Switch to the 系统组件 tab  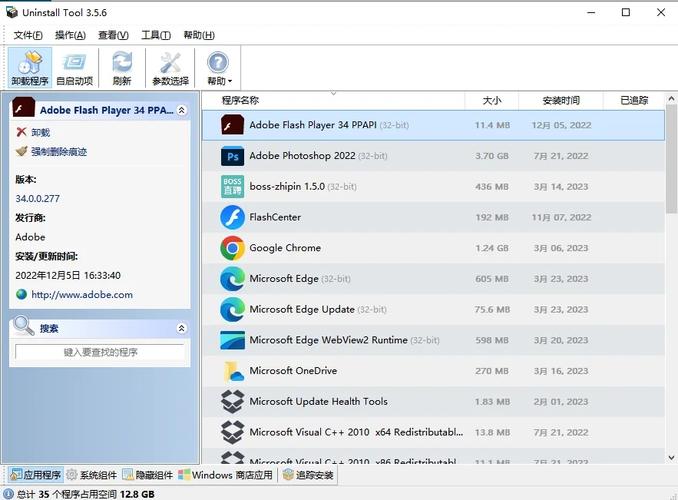point(92,475)
